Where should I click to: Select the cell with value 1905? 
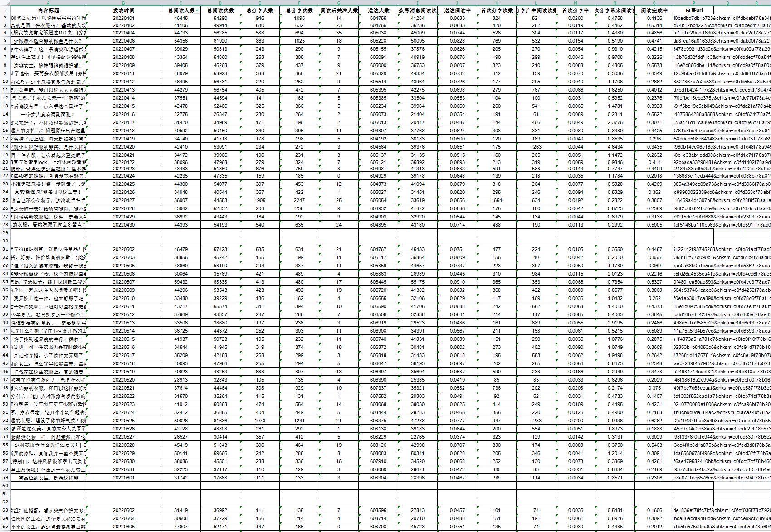[x=260, y=200]
